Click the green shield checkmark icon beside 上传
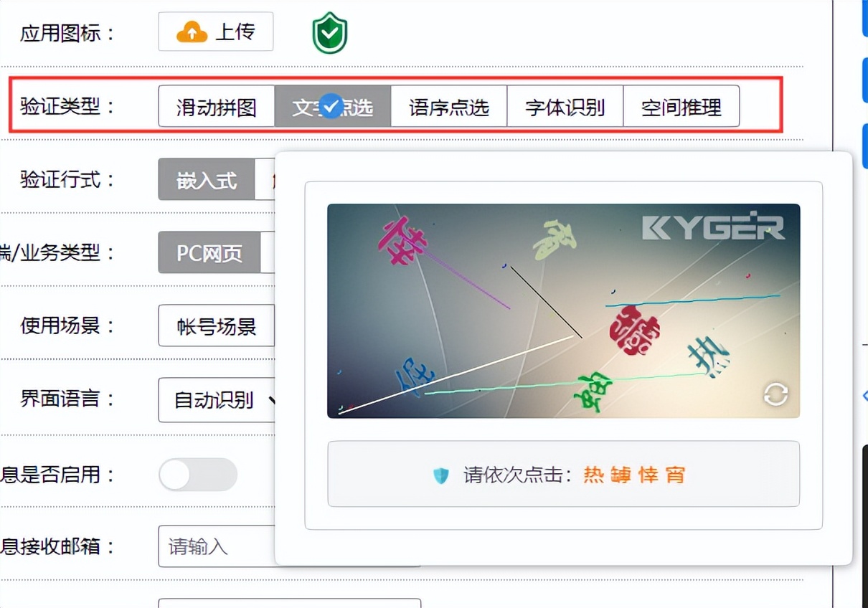 329,31
